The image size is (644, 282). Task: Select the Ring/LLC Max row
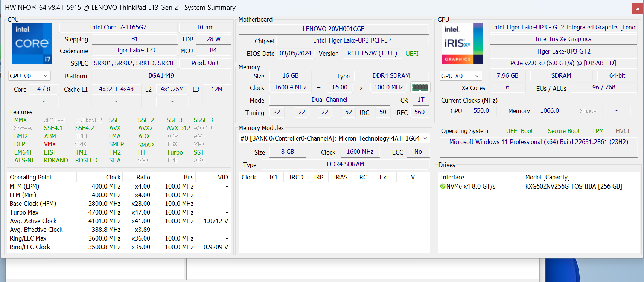[x=119, y=238]
